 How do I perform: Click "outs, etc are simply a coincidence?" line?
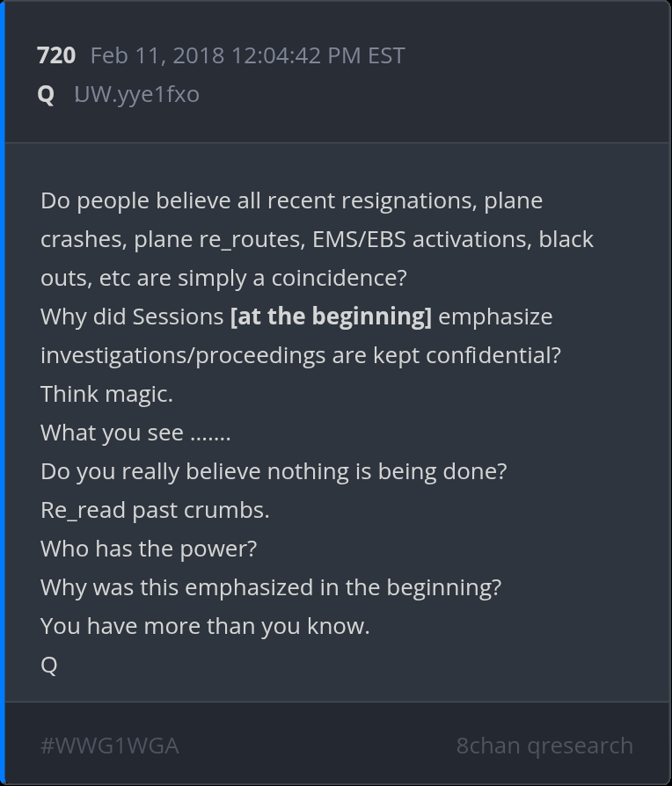coord(223,278)
